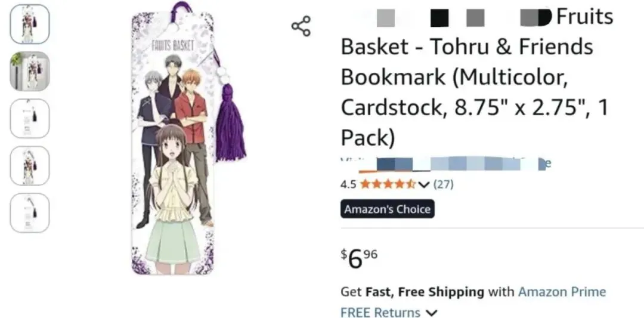Open the Amazon's Choice badge
The height and width of the screenshot is (318, 644).
tap(387, 209)
